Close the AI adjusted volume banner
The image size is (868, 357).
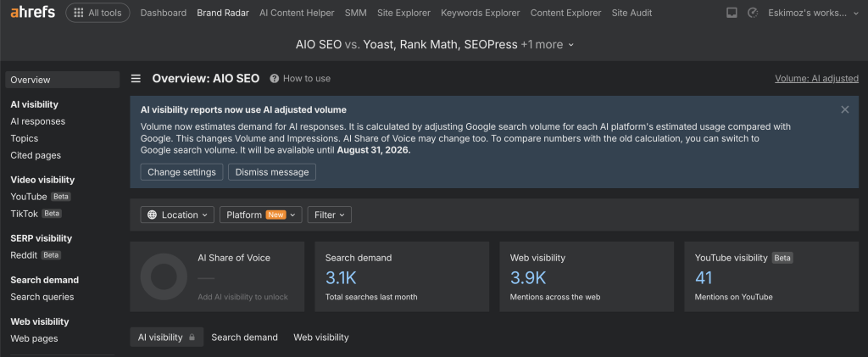pos(845,109)
